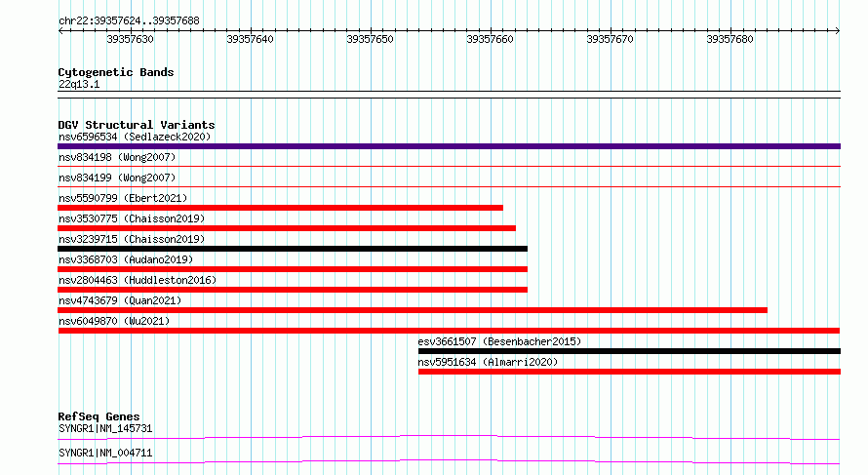Select the red bar under nsv4743679

(413, 310)
